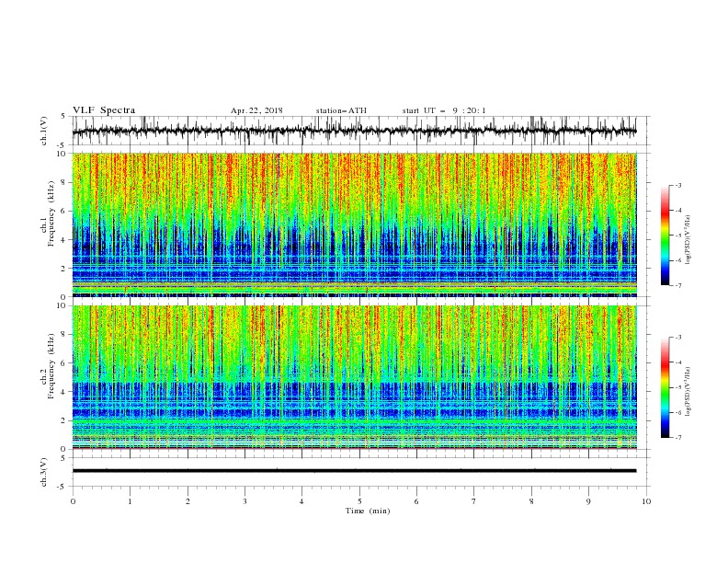Click the time axis tick label '0'

click(x=73, y=501)
